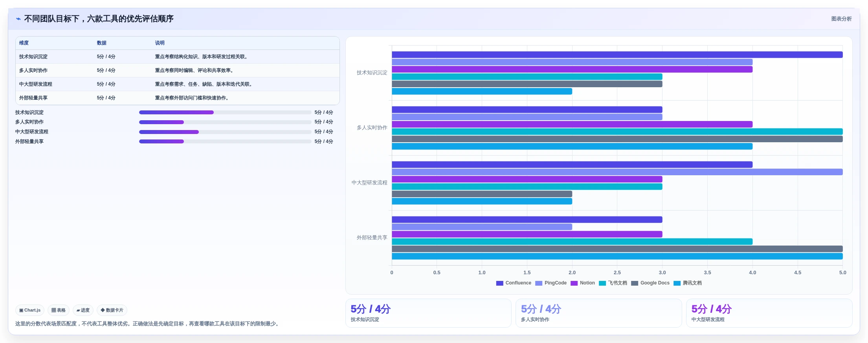The image size is (868, 343).
Task: Click the 中大型研发流程 progress bar
Action: coord(225,132)
